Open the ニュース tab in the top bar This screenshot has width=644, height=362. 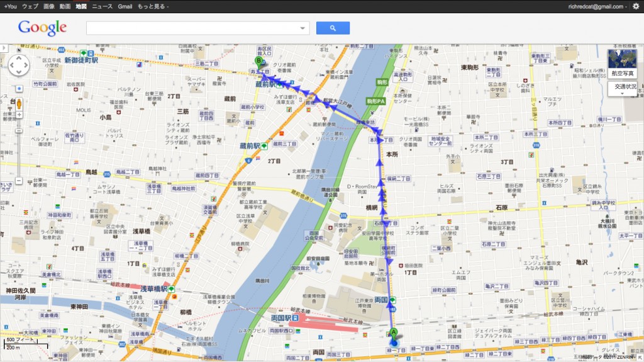[103, 6]
